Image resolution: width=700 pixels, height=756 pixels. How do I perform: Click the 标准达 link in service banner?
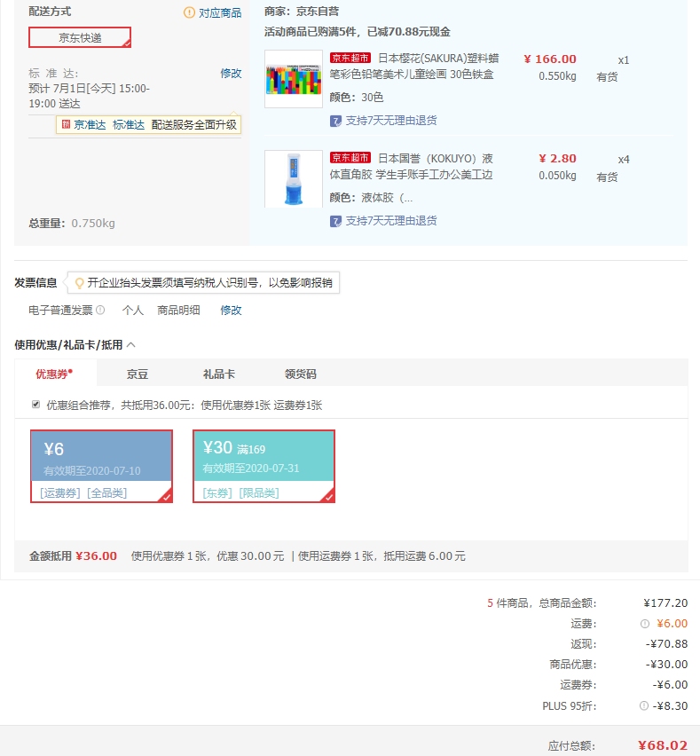[129, 125]
